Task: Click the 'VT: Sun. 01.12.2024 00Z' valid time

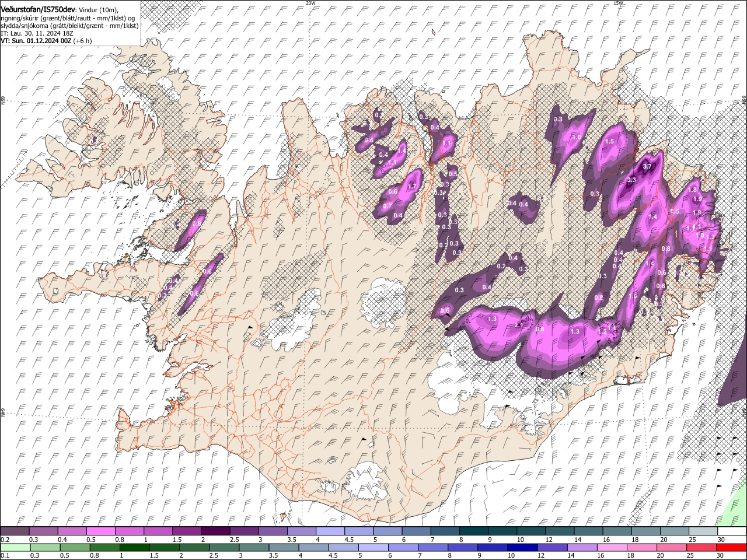Action: (x=36, y=41)
